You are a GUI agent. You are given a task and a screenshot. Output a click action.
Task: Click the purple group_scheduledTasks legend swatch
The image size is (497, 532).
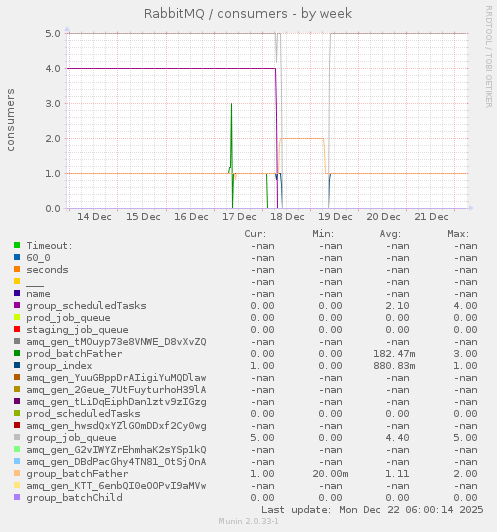(17, 305)
